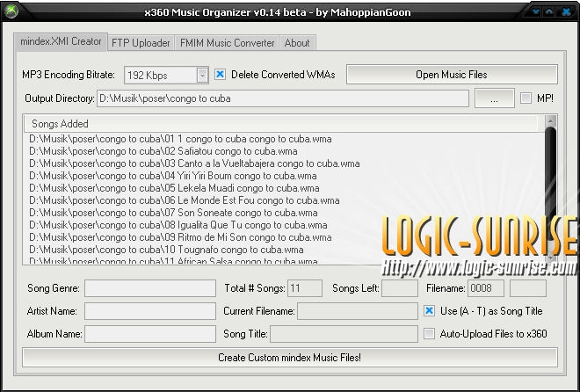Click the Artist Name input field
The height and width of the screenshot is (392, 580).
(150, 311)
